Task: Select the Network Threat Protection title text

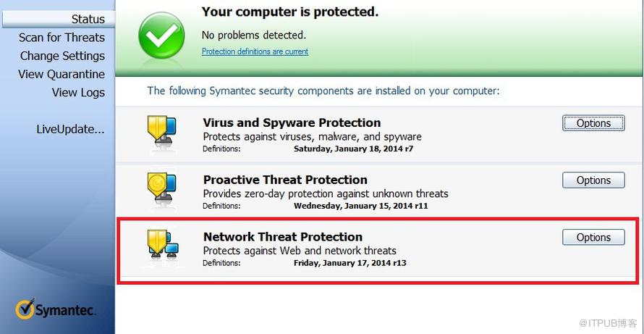Action: 283,236
